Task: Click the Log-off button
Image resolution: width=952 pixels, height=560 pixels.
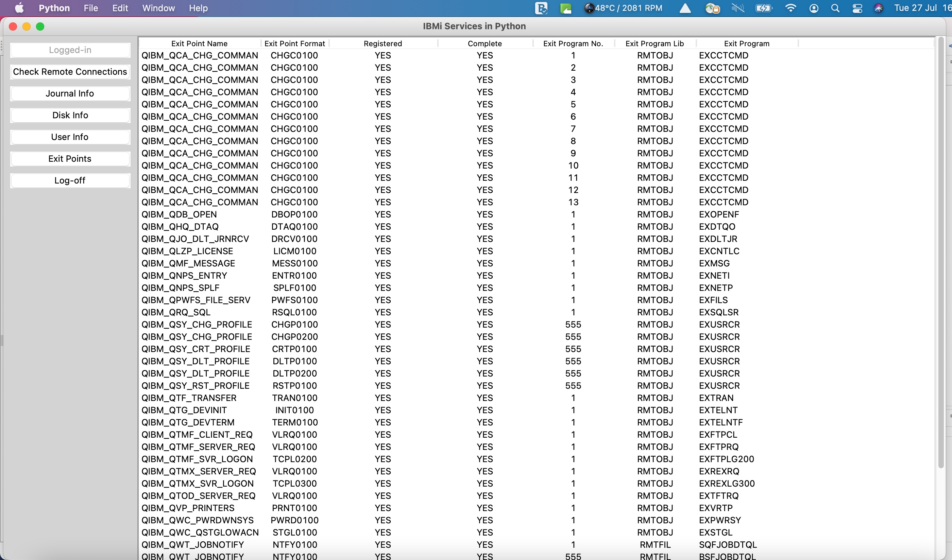Action: point(70,180)
